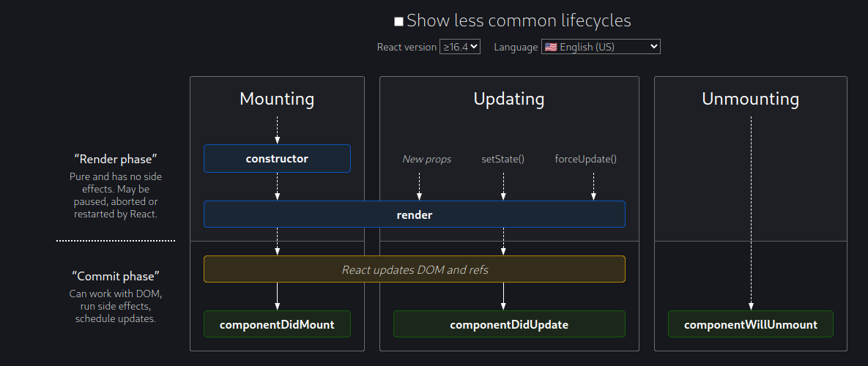Select the componentDidMount method
The width and height of the screenshot is (868, 366).
pyautogui.click(x=277, y=324)
